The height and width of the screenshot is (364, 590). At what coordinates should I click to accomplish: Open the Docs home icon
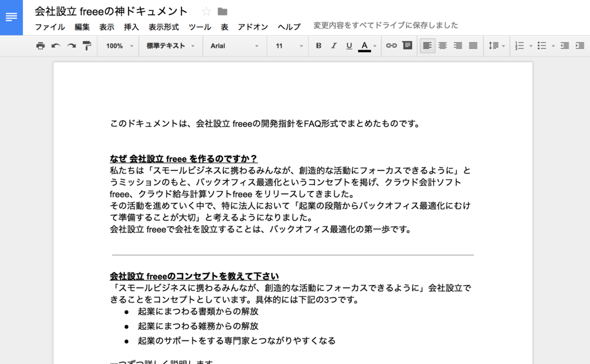click(x=12, y=17)
